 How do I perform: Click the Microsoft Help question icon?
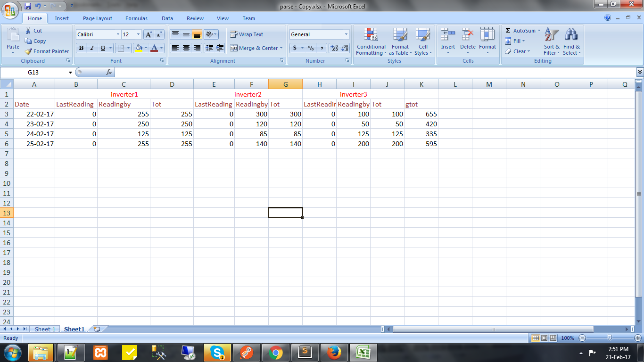[x=608, y=17]
